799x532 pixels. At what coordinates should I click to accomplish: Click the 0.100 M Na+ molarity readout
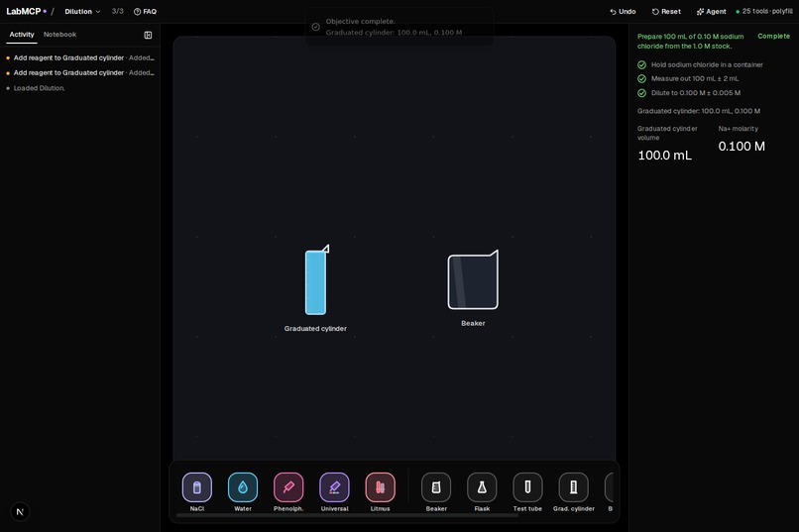click(742, 147)
